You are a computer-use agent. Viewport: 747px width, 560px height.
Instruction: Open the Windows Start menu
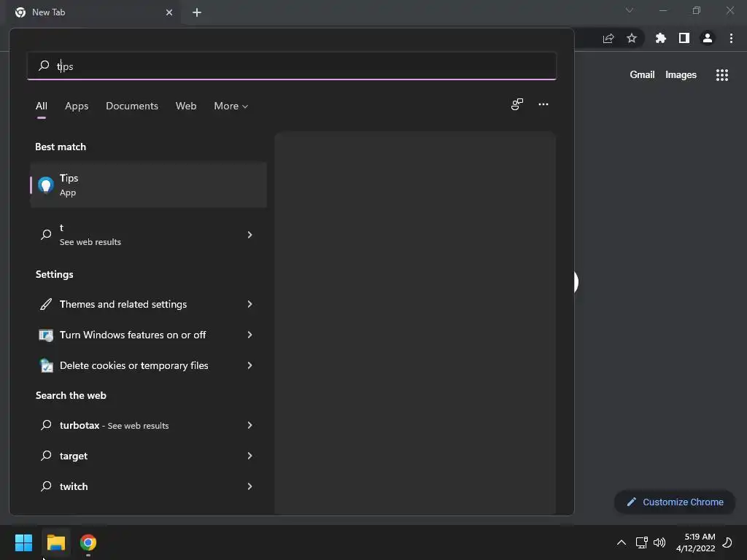(x=23, y=542)
